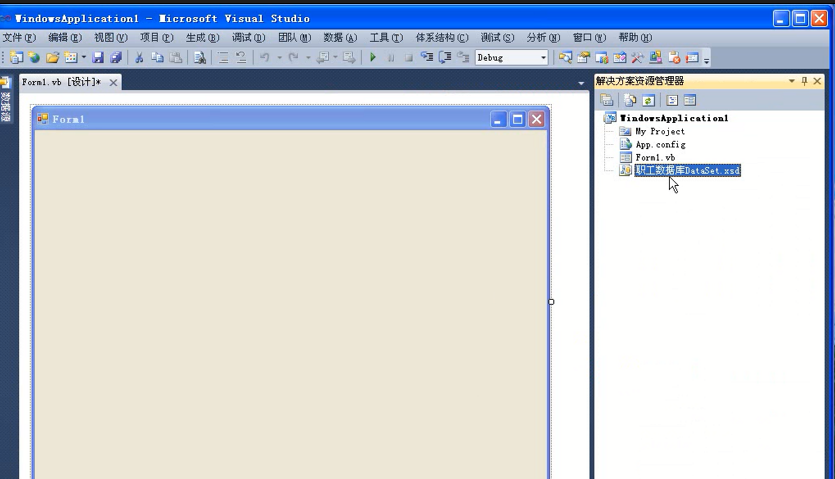Image resolution: width=835 pixels, height=479 pixels.
Task: Open the 分析(N) menu
Action: click(543, 38)
